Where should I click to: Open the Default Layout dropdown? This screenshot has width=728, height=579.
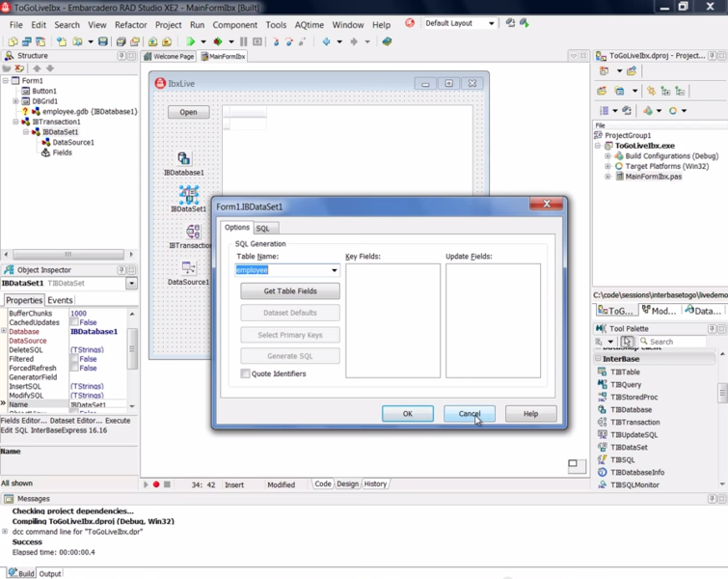pos(491,23)
